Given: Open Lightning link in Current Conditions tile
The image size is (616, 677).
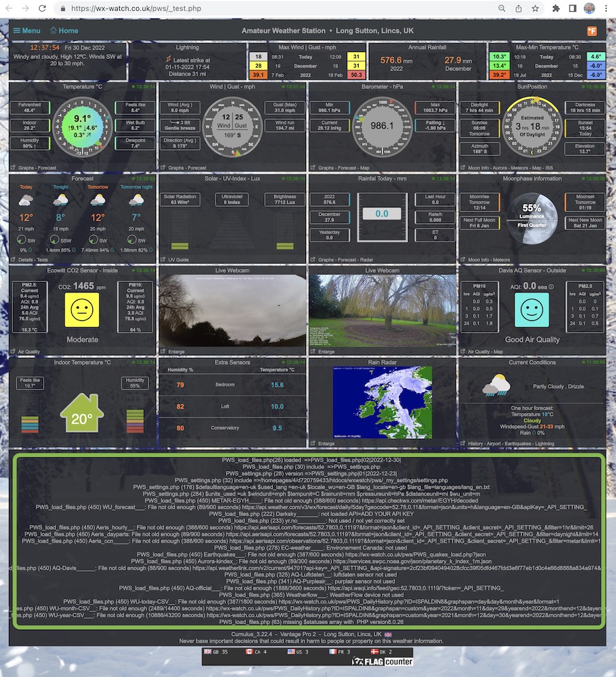Looking at the screenshot, I should click(x=545, y=444).
